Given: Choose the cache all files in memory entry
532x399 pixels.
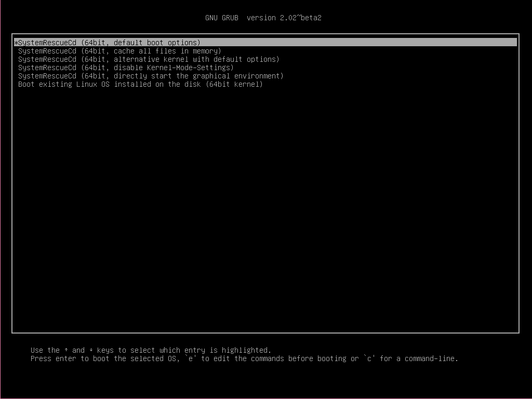Looking at the screenshot, I should coord(119,51).
